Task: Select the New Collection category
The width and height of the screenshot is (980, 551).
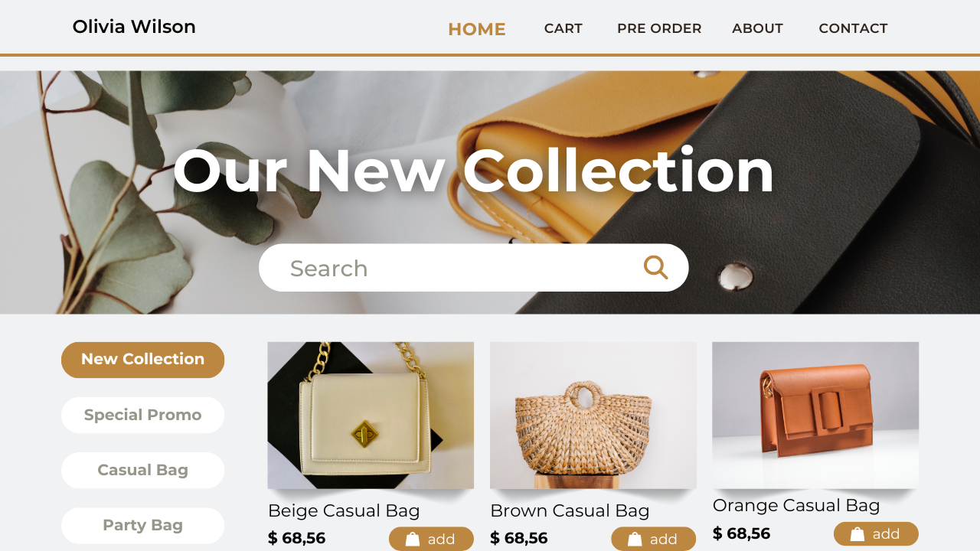Action: click(142, 360)
